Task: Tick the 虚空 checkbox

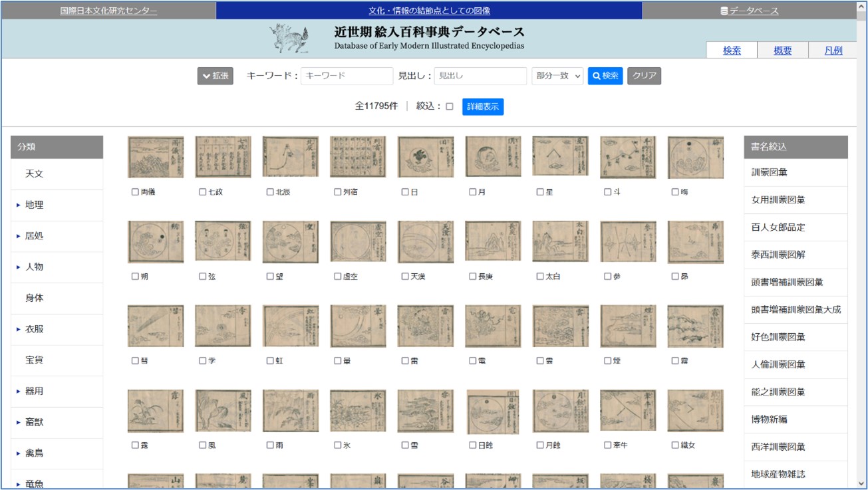Action: pos(338,277)
